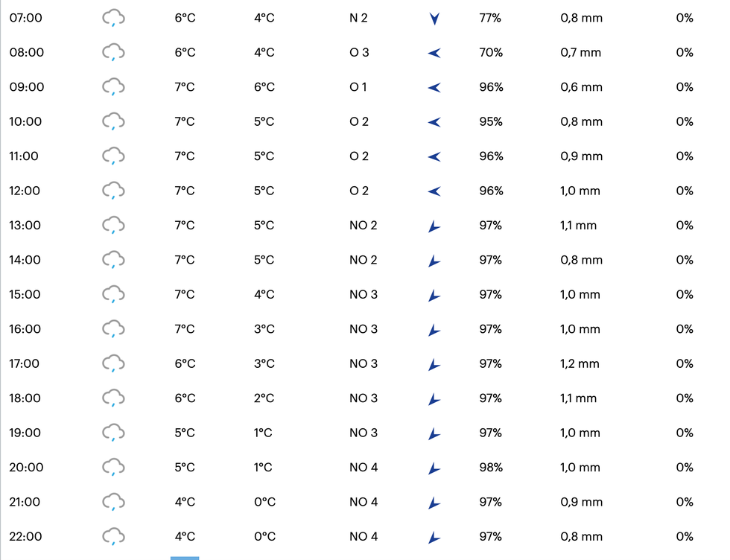Click the blue bar below the temperature column

click(185, 558)
